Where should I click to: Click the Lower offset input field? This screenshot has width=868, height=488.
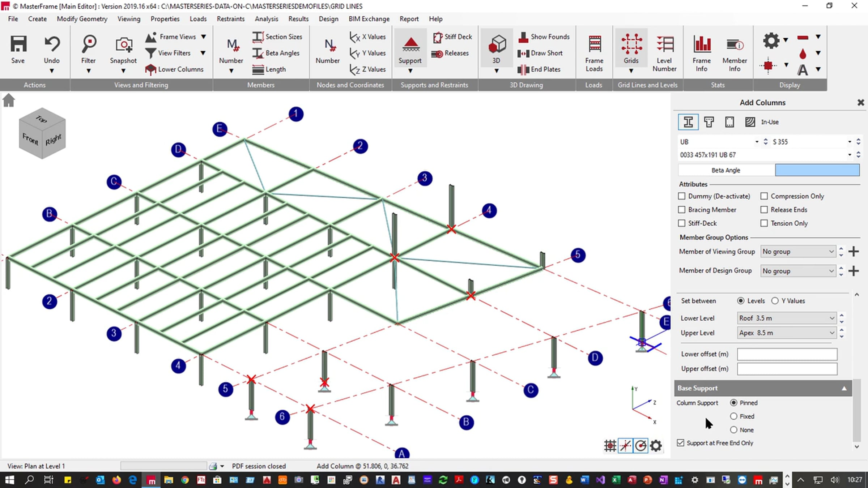coord(787,354)
